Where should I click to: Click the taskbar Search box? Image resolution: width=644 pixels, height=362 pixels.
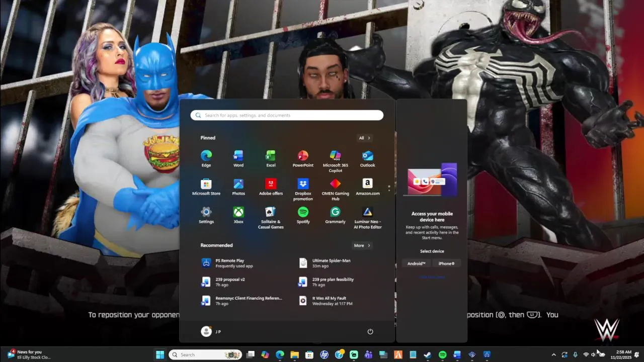(x=205, y=355)
